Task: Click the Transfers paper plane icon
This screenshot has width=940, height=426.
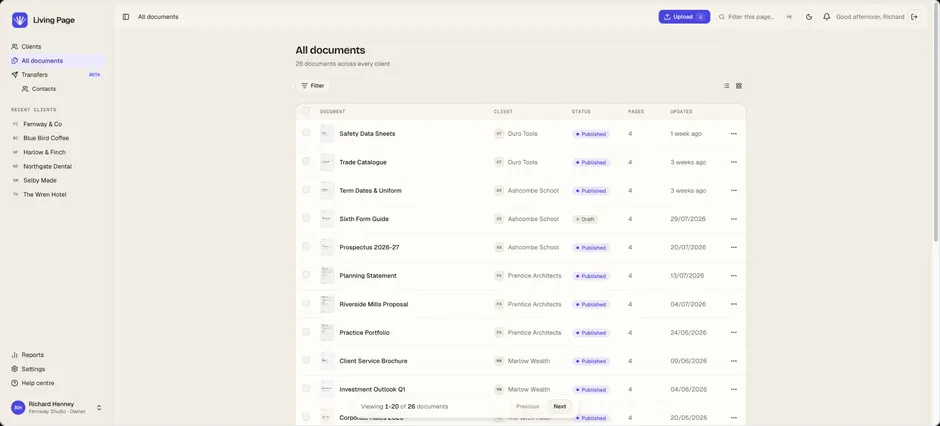Action: (x=14, y=75)
